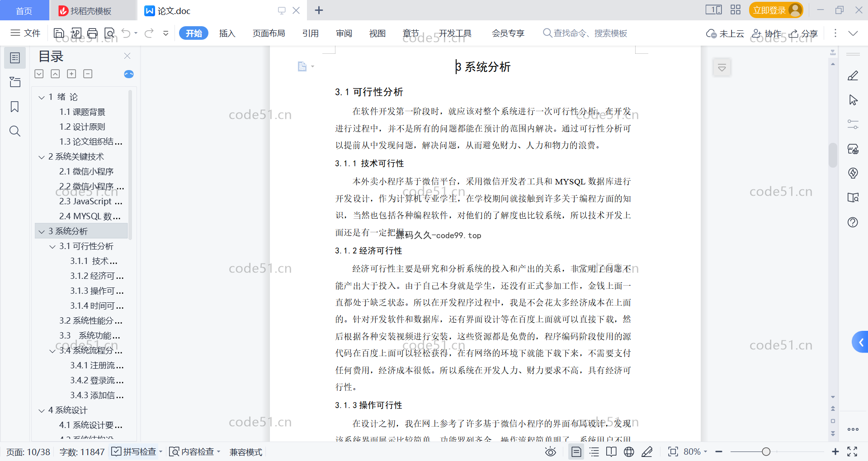
Task: Select '2.1 微信小程序' in outline
Action: [86, 172]
